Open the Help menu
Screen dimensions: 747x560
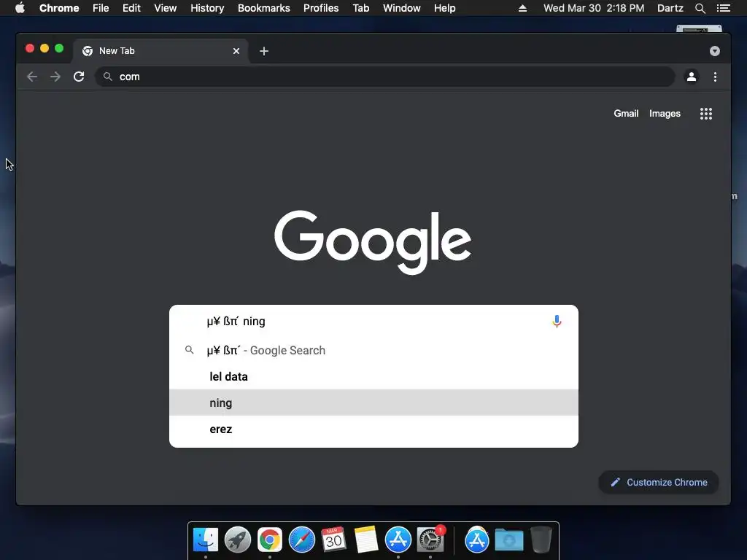(444, 8)
